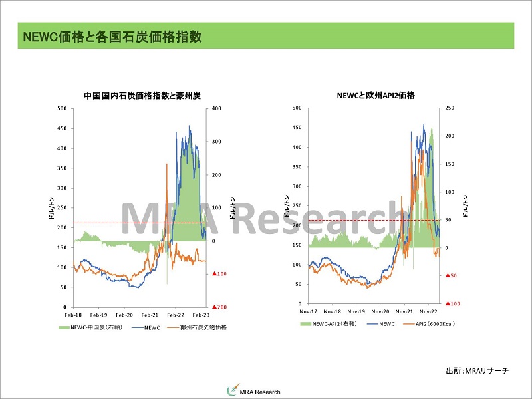Click the 250 label on API2 chart right axis
Viewport: 532px width, 399px height.
coord(450,108)
